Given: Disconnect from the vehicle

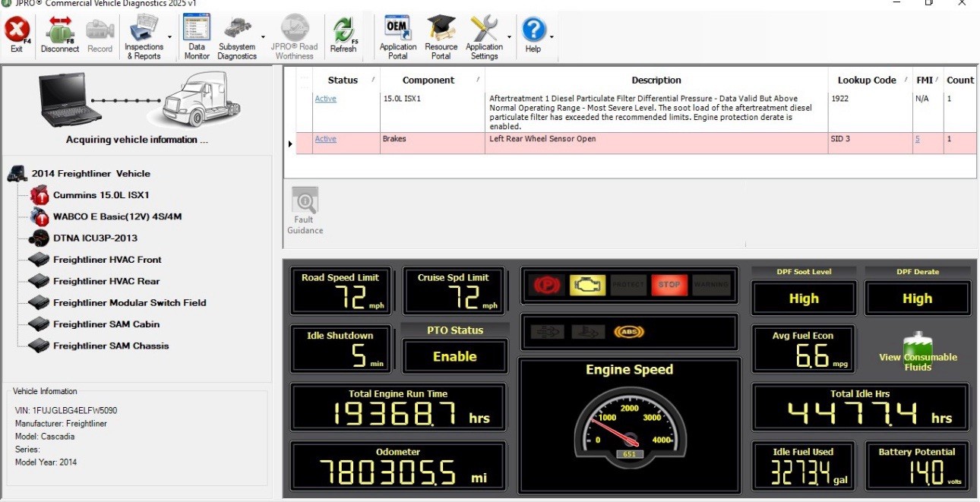Looking at the screenshot, I should click(x=59, y=36).
